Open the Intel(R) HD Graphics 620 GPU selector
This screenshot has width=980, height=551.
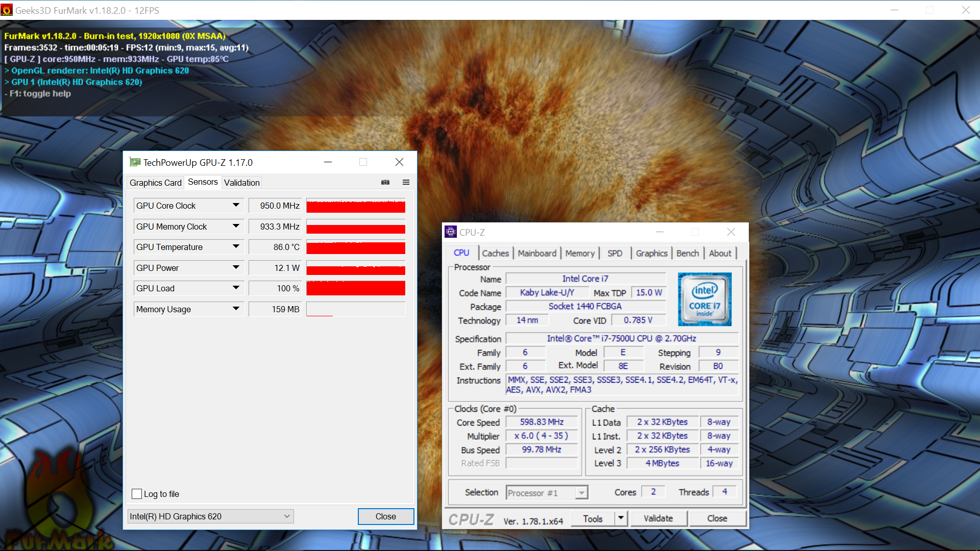[x=210, y=516]
